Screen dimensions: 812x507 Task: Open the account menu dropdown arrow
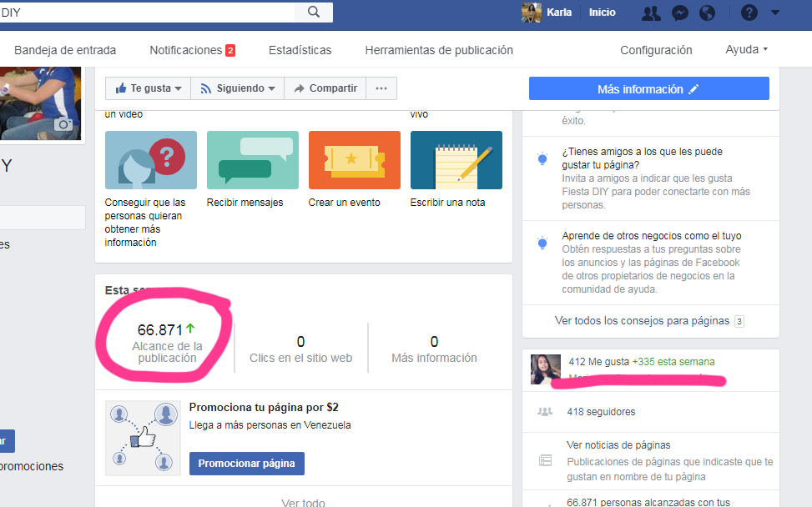774,13
